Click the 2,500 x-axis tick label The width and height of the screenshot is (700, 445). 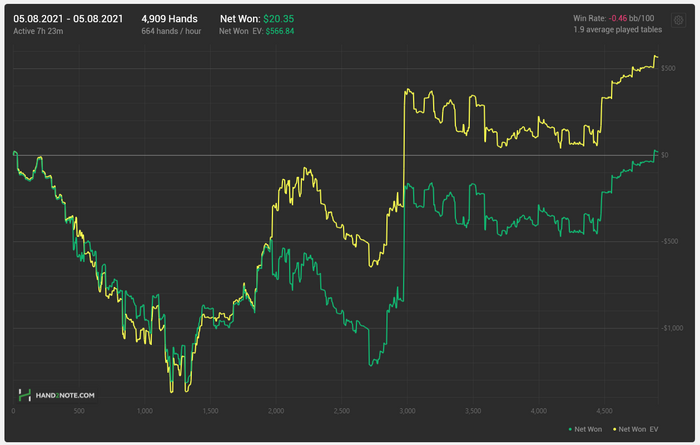point(342,411)
